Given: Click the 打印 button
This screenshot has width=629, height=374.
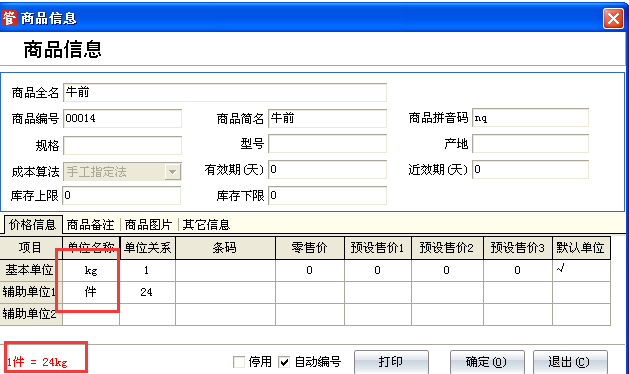Looking at the screenshot, I should coord(391,362).
